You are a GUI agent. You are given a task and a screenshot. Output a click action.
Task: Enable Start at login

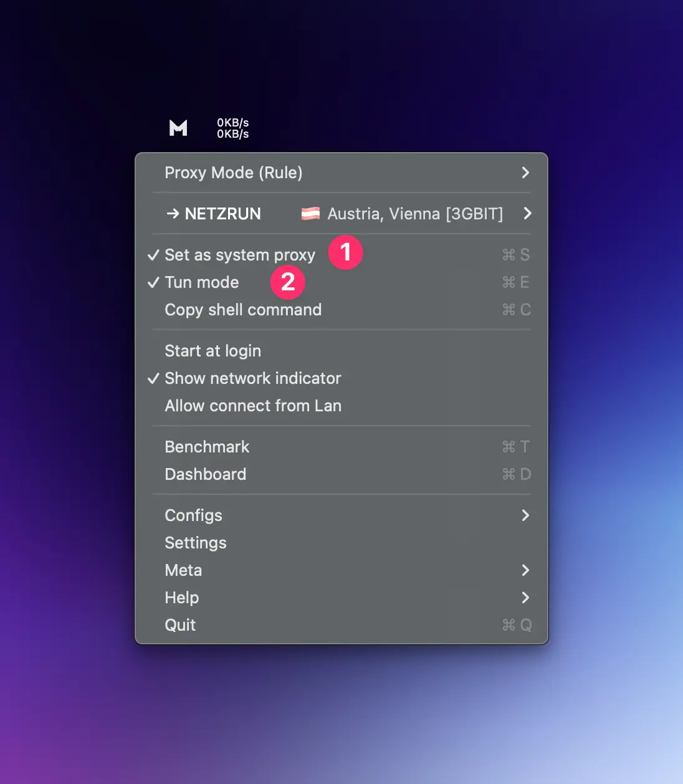click(x=213, y=351)
